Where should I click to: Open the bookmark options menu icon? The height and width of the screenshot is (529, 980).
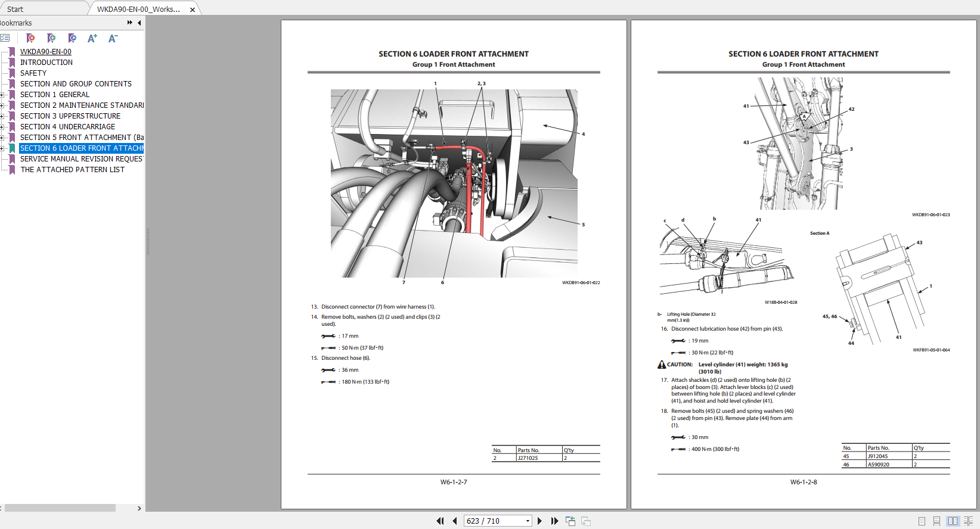(x=5, y=38)
